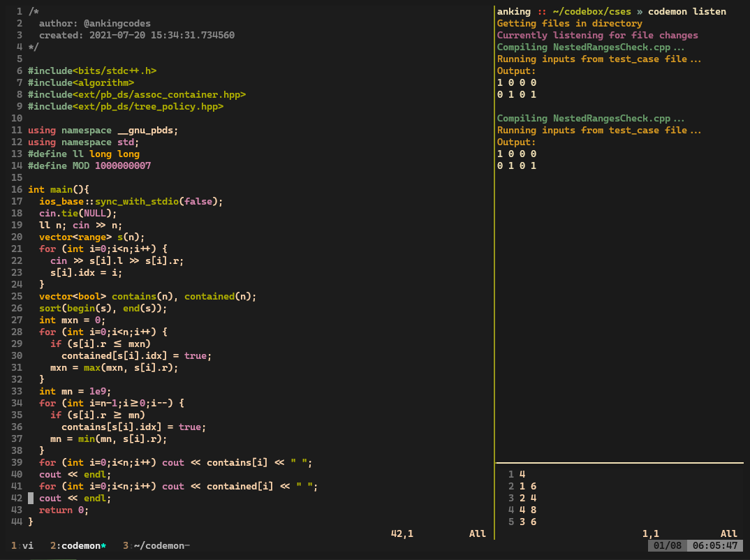
Task: Click the 42,1 ruler position in editor
Action: point(402,533)
